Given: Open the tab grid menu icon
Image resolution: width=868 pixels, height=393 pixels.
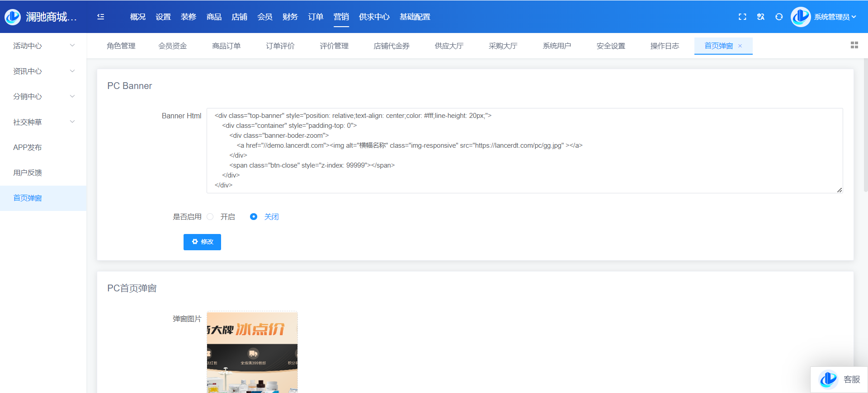Looking at the screenshot, I should click(x=854, y=45).
